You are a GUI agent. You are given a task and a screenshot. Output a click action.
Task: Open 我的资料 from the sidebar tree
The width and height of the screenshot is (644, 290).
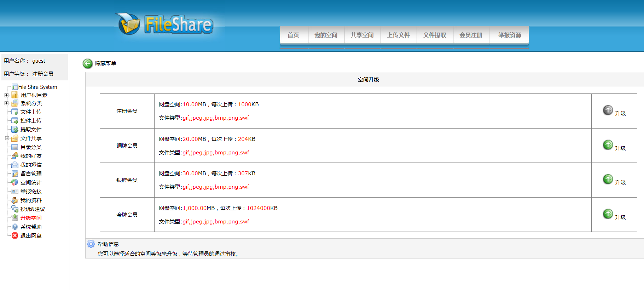pyautogui.click(x=31, y=200)
